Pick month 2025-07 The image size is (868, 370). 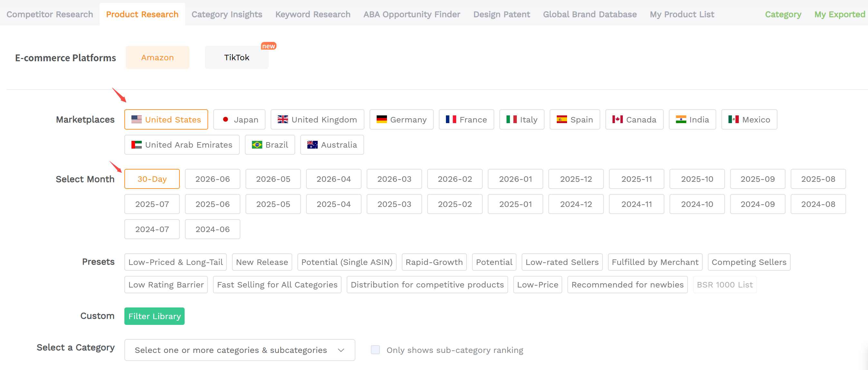click(152, 204)
